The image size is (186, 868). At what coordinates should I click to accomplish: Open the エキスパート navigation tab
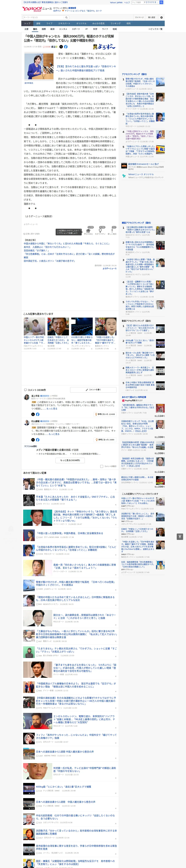(64, 24)
